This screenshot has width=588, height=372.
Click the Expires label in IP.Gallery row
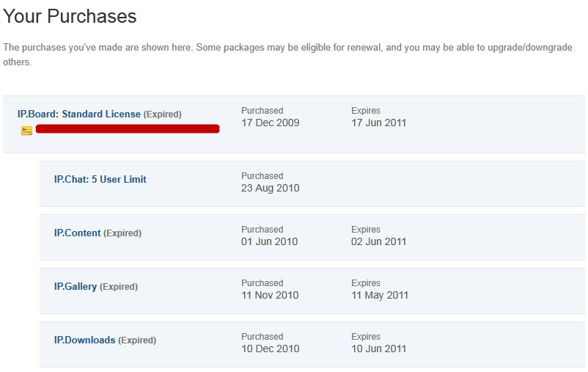(x=366, y=282)
